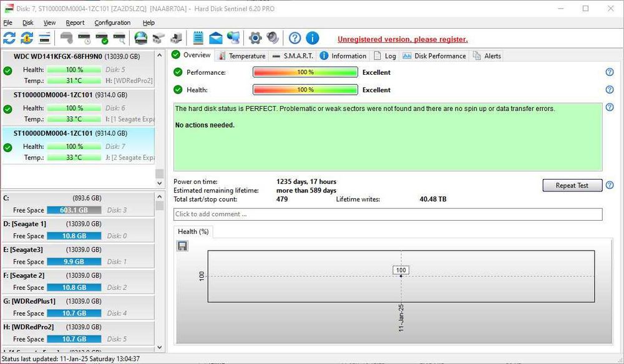Click the toolbar question mark help icon
This screenshot has height=364, width=624.
295,38
